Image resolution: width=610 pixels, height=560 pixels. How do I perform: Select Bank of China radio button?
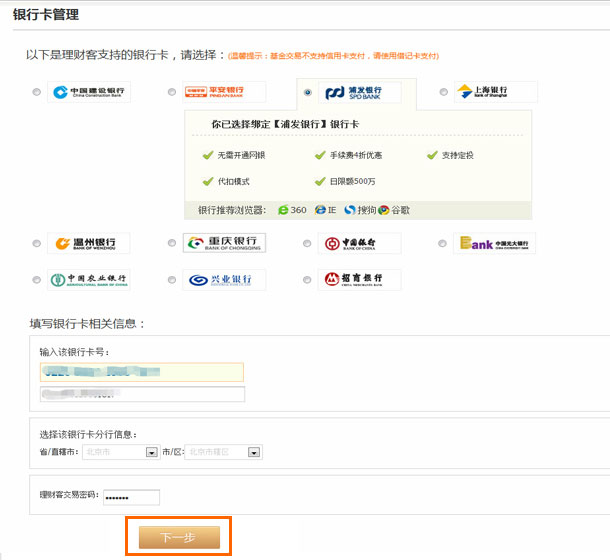point(307,243)
